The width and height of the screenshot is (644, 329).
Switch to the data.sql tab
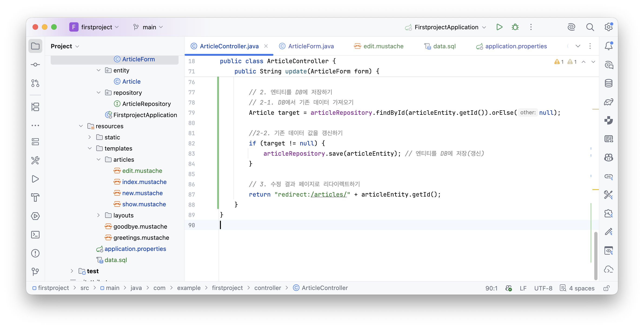tap(440, 46)
